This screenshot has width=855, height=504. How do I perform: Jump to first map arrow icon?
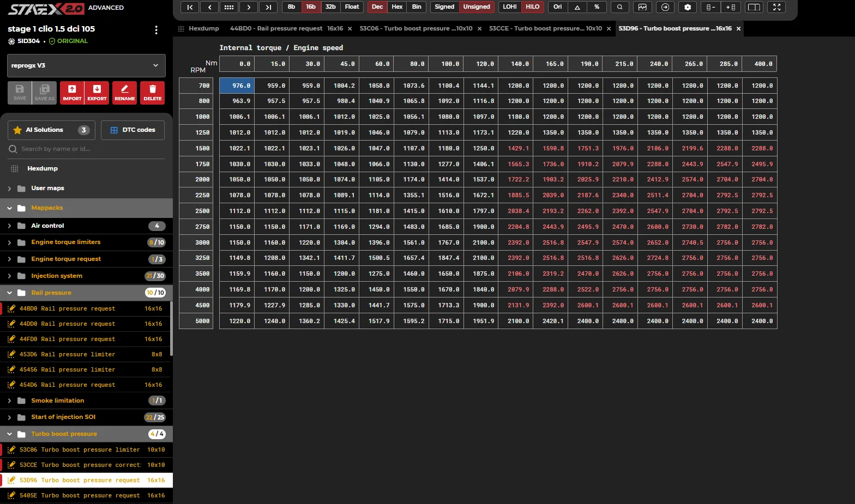[x=189, y=7]
